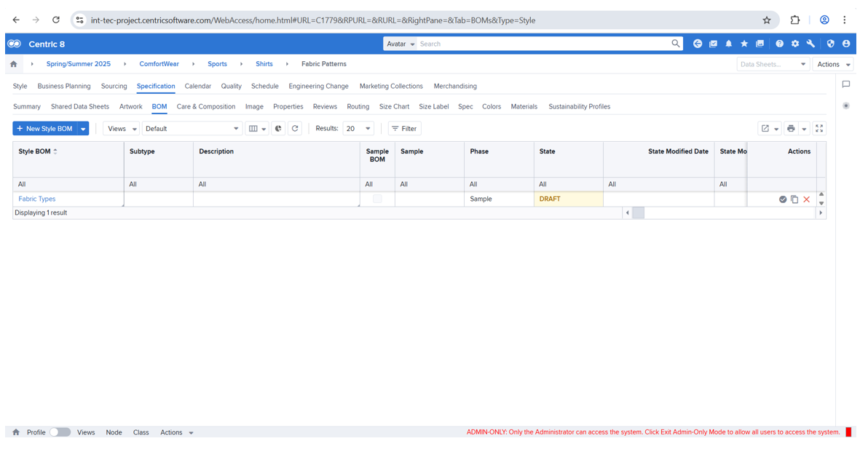Image resolution: width=868 pixels, height=449 pixels.
Task: Open the top-right Actions dropdown
Action: click(833, 64)
